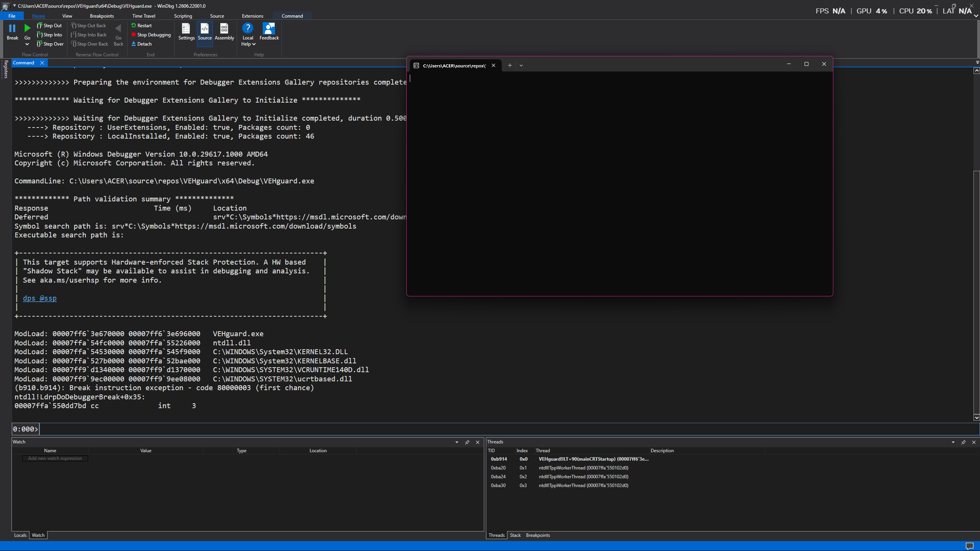Open the Scripting ribbon tab
The height and width of the screenshot is (551, 980).
click(x=183, y=16)
